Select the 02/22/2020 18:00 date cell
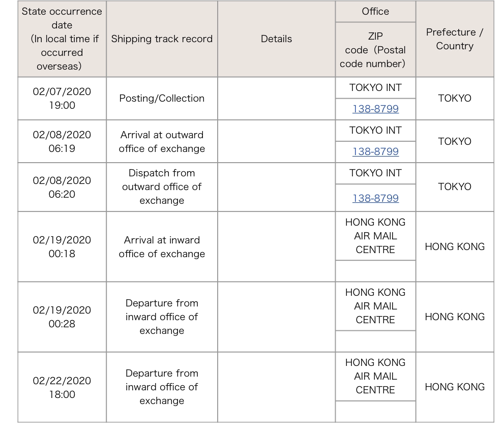 (x=62, y=387)
